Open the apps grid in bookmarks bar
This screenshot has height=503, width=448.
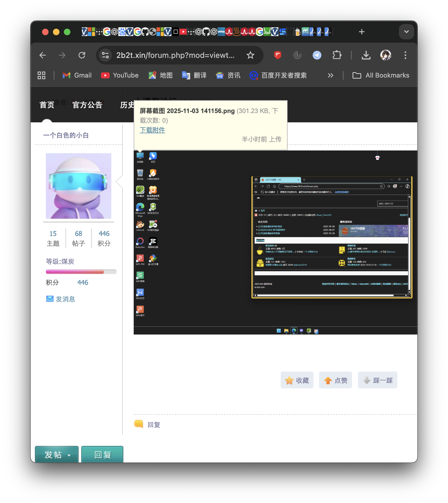[x=41, y=75]
